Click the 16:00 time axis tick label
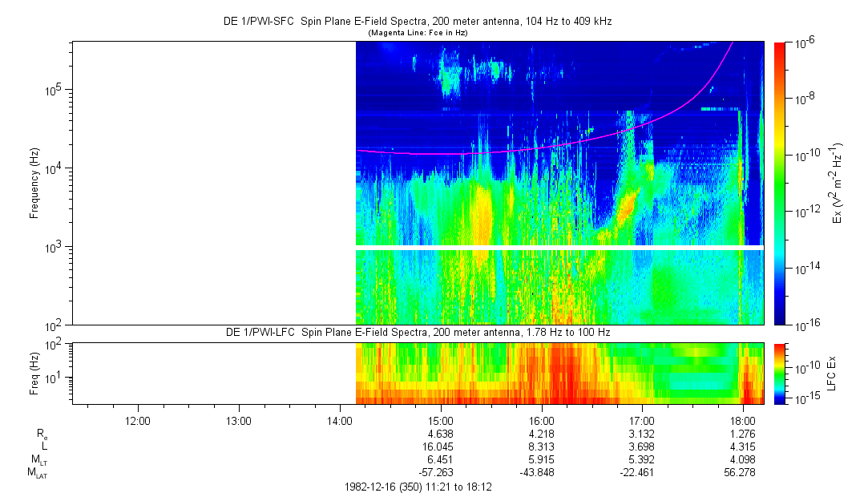The image size is (868, 497). click(x=542, y=419)
